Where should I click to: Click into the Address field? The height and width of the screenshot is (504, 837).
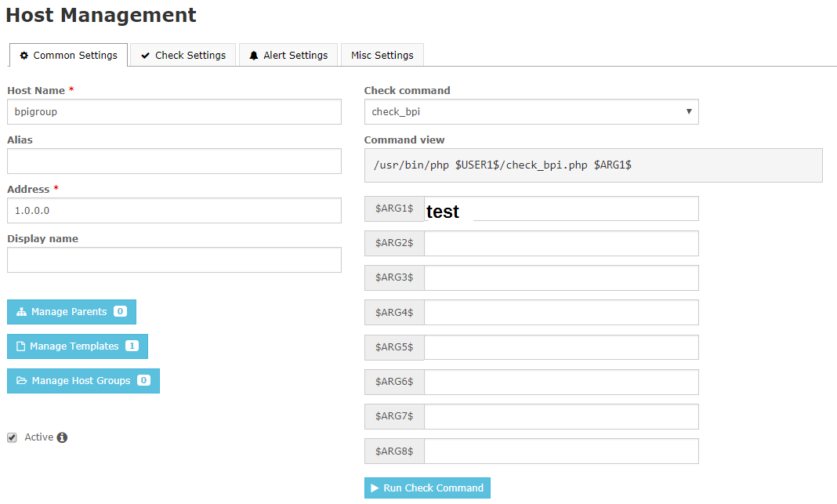[x=174, y=211]
